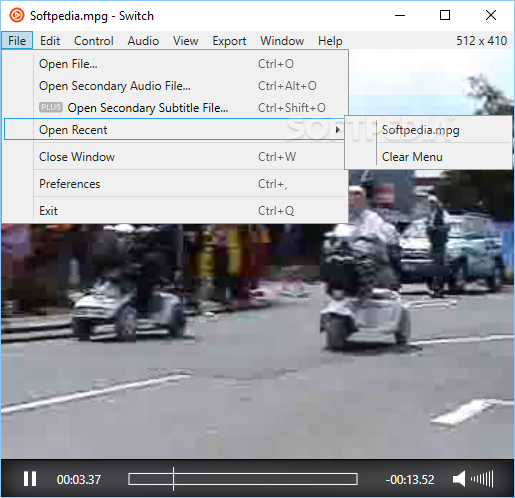Open the Window menu
The height and width of the screenshot is (498, 515).
(282, 41)
